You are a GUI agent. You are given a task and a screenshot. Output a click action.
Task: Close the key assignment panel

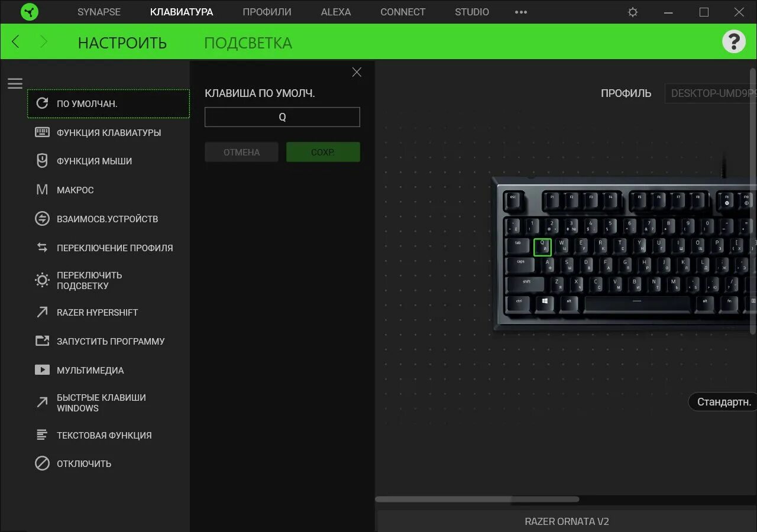357,72
